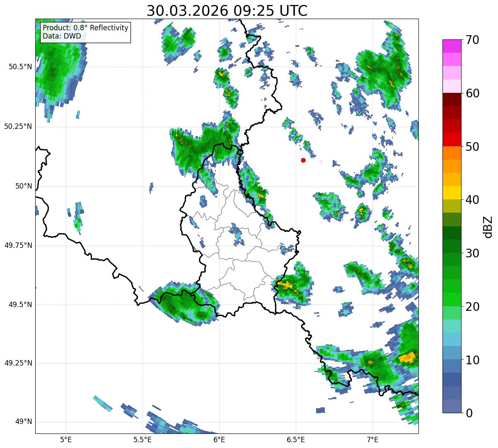Click the "49.25°N" latitude label
This screenshot has width=498, height=448.
(x=18, y=363)
